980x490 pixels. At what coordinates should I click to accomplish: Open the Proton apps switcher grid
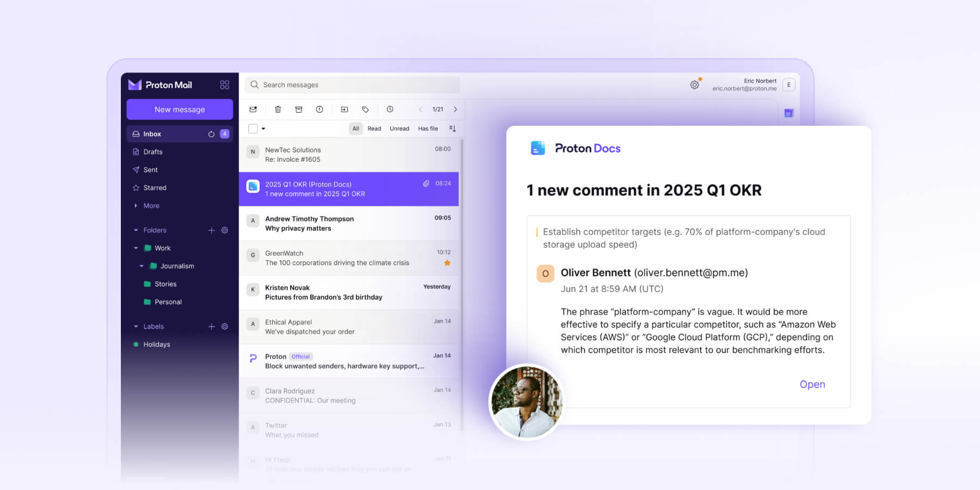225,84
